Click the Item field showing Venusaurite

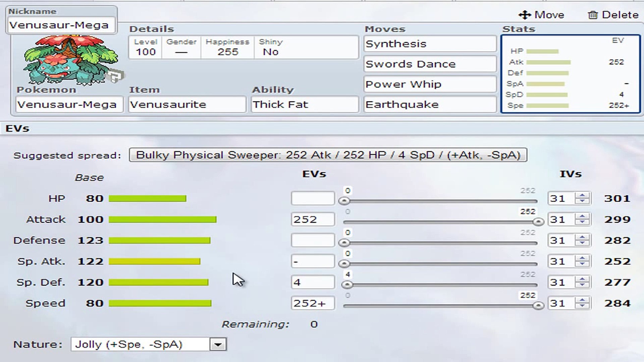pos(187,104)
